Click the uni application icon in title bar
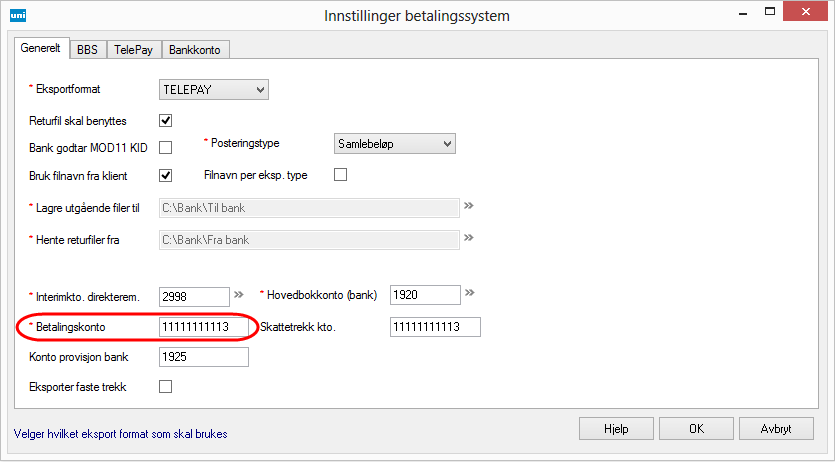The width and height of the screenshot is (835, 462). [x=15, y=15]
